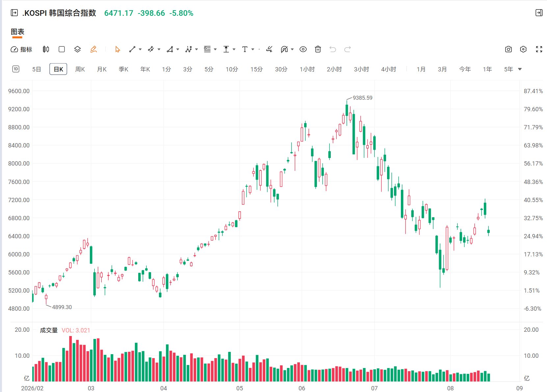This screenshot has width=547, height=392.
Task: Take chart snapshot with camera icon
Action: 508,49
